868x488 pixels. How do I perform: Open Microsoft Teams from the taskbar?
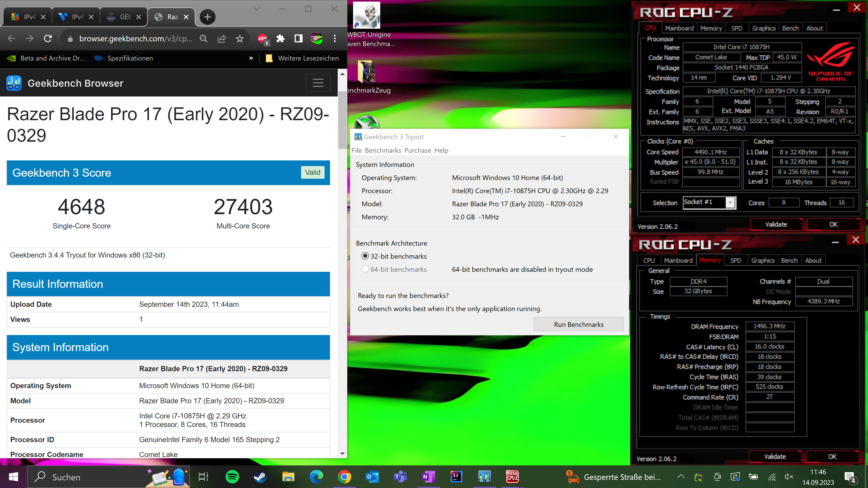(x=400, y=476)
